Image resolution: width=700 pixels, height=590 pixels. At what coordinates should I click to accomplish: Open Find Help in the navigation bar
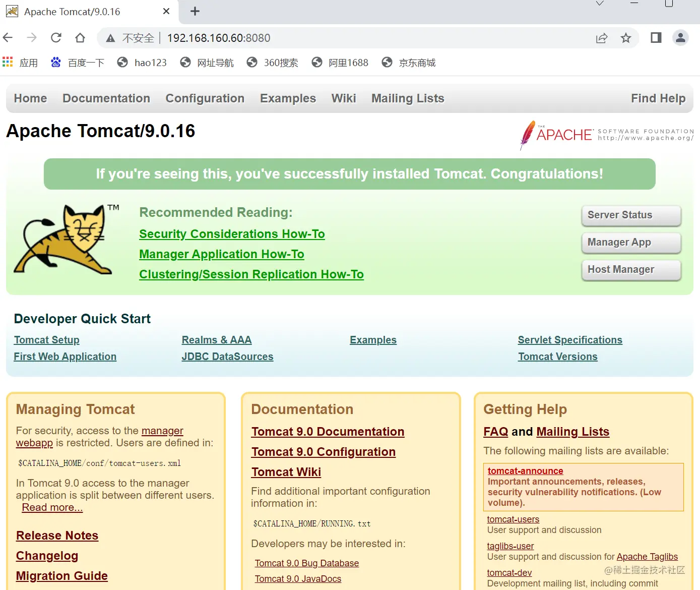[658, 98]
